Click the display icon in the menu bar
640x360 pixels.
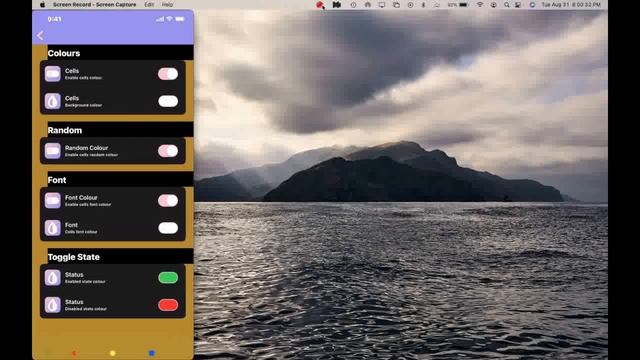pyautogui.click(x=382, y=5)
